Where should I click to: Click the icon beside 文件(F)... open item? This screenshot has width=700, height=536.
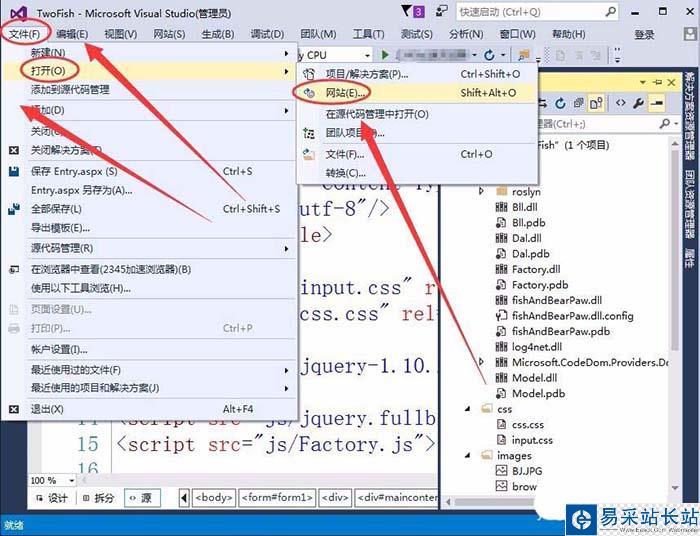click(309, 154)
